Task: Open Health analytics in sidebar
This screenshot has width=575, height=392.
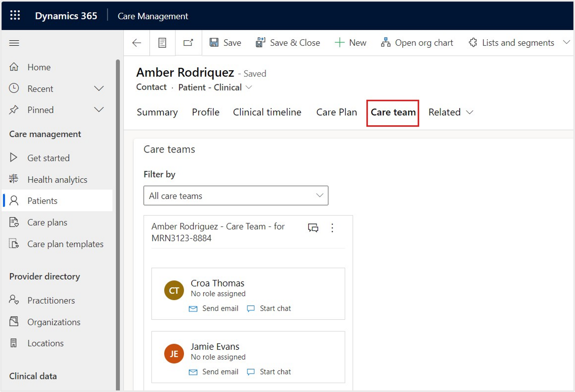Action: click(x=57, y=179)
